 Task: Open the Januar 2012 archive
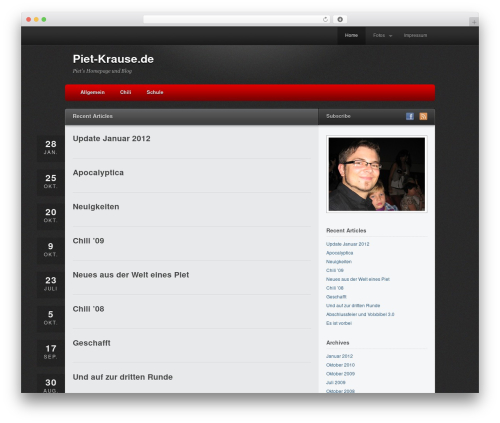pyautogui.click(x=339, y=356)
